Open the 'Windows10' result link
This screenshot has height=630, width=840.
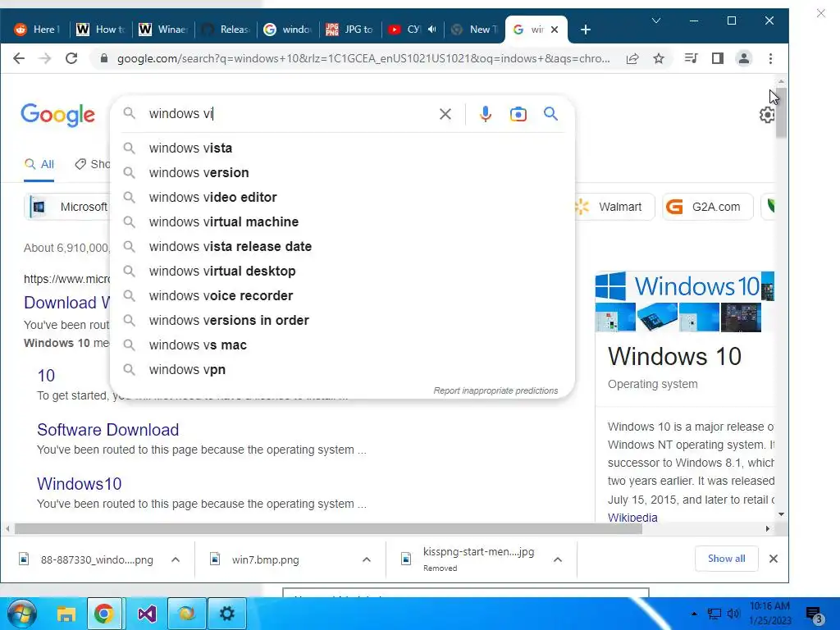point(80,484)
